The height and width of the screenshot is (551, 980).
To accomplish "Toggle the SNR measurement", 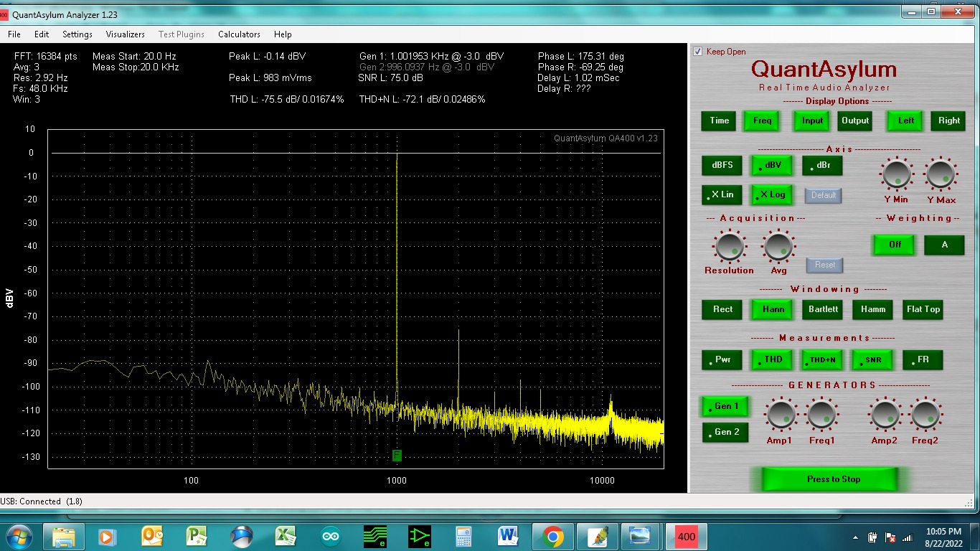I will [x=872, y=359].
